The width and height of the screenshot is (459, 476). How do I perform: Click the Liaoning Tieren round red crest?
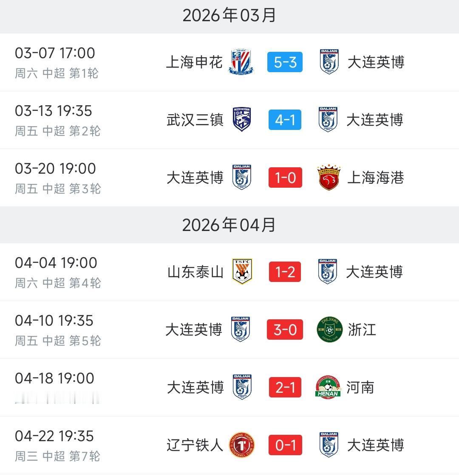pyautogui.click(x=242, y=445)
